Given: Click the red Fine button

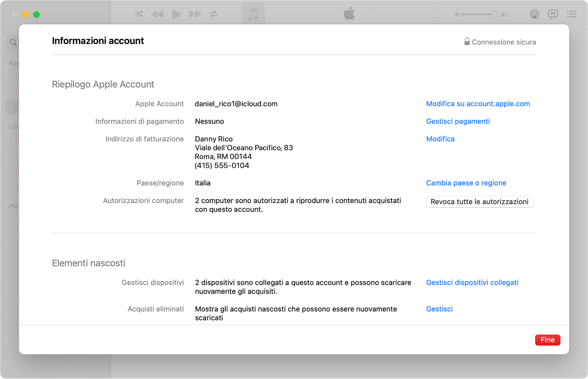Looking at the screenshot, I should click(x=547, y=340).
